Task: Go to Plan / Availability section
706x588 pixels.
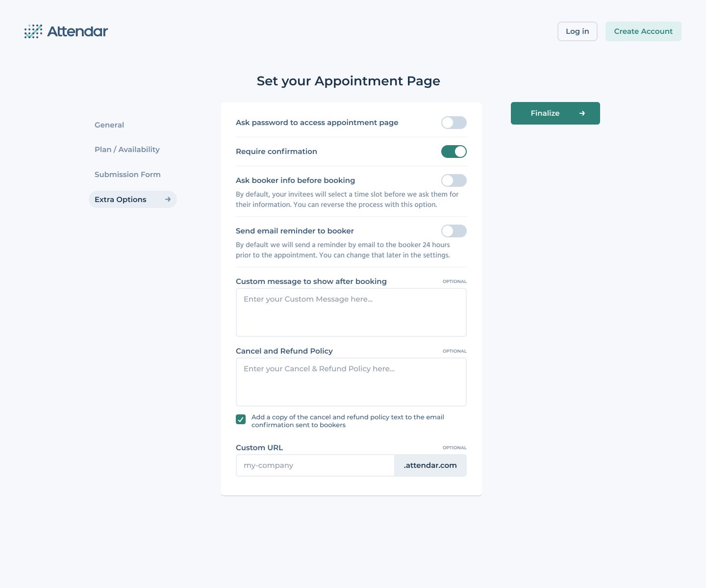Action: pyautogui.click(x=127, y=150)
